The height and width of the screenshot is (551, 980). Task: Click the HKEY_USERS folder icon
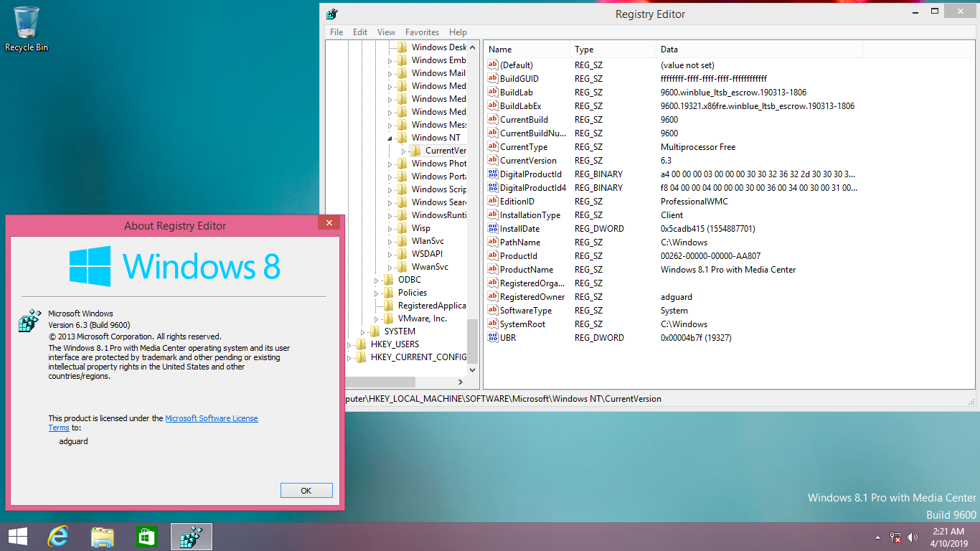(361, 344)
